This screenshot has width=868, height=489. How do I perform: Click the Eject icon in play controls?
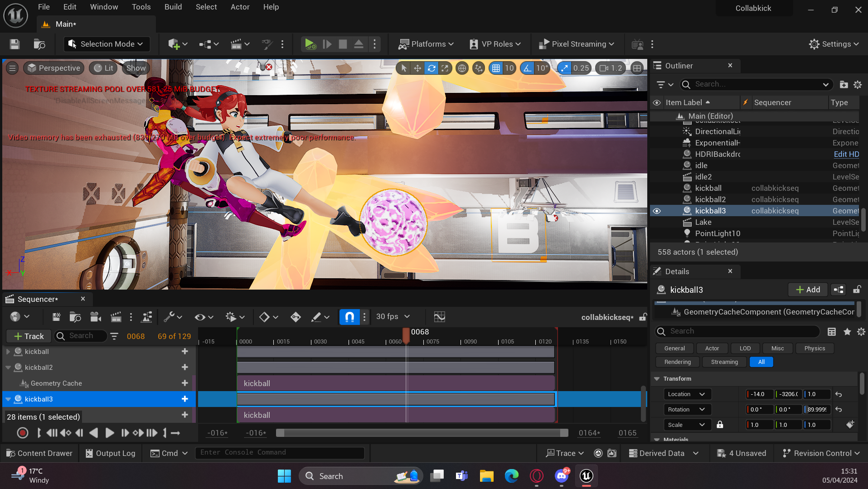[x=359, y=44]
